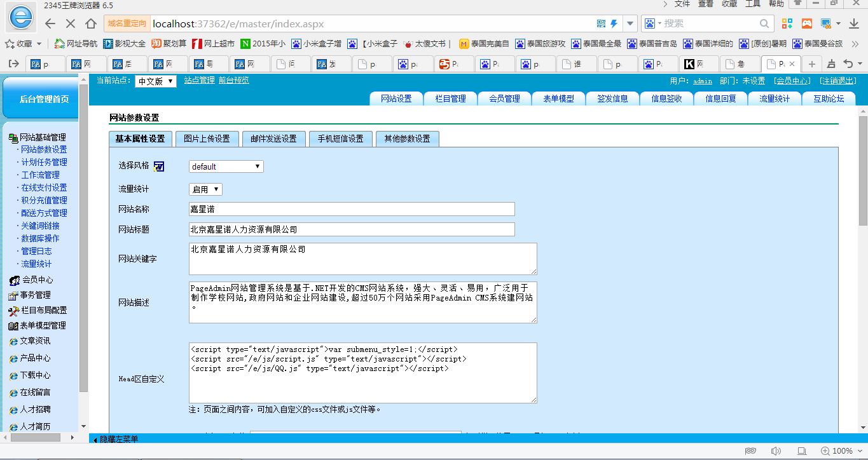
Task: Open the 会员中心 sidebar icon
Action: pos(14,280)
